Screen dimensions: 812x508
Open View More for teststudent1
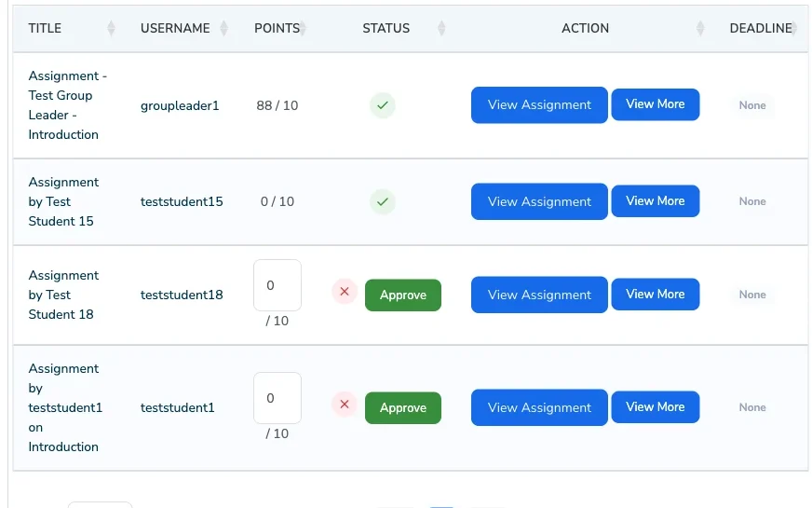pos(655,407)
